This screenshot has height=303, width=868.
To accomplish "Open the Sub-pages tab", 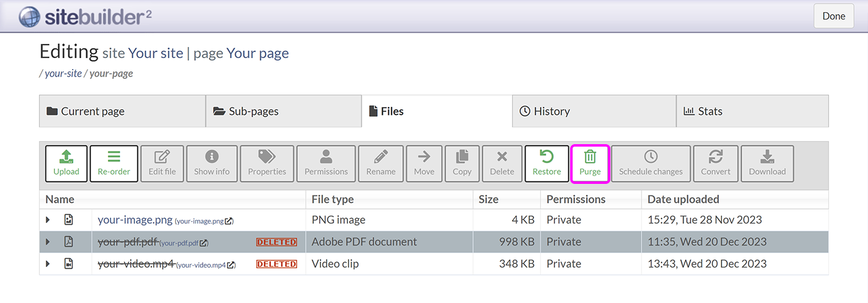I will (253, 111).
